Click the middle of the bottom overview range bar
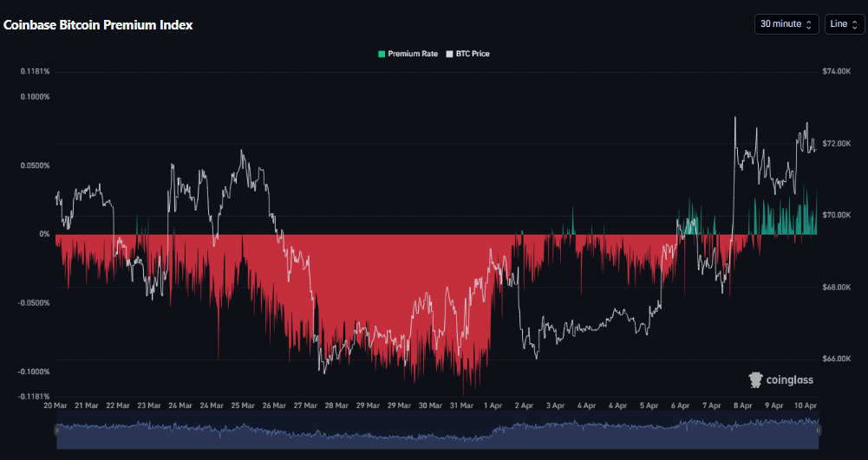The image size is (868, 460). [437, 432]
